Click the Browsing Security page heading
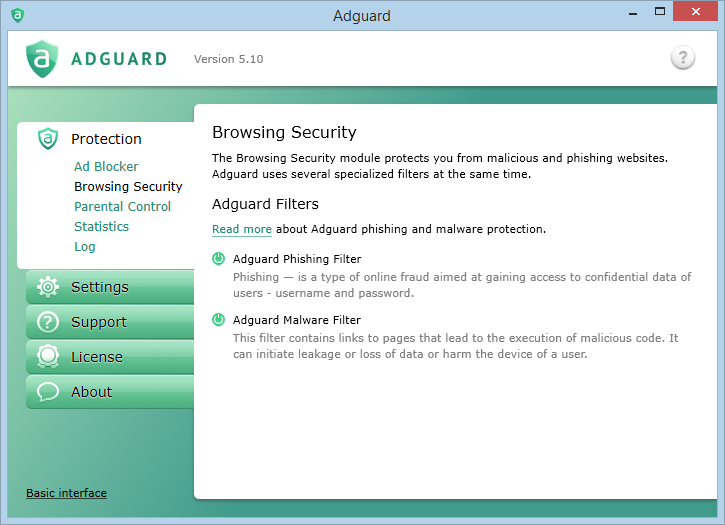725x525 pixels. coord(284,132)
